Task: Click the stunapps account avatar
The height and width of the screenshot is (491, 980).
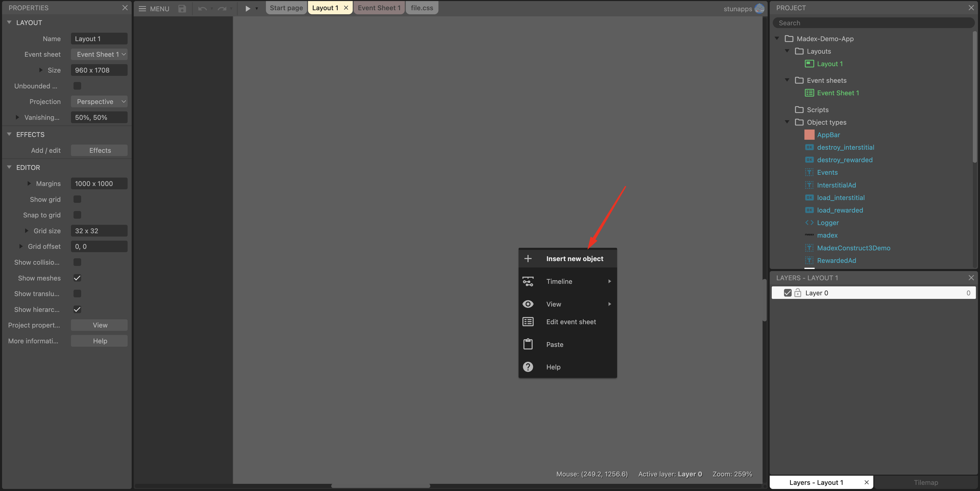Action: (x=759, y=8)
